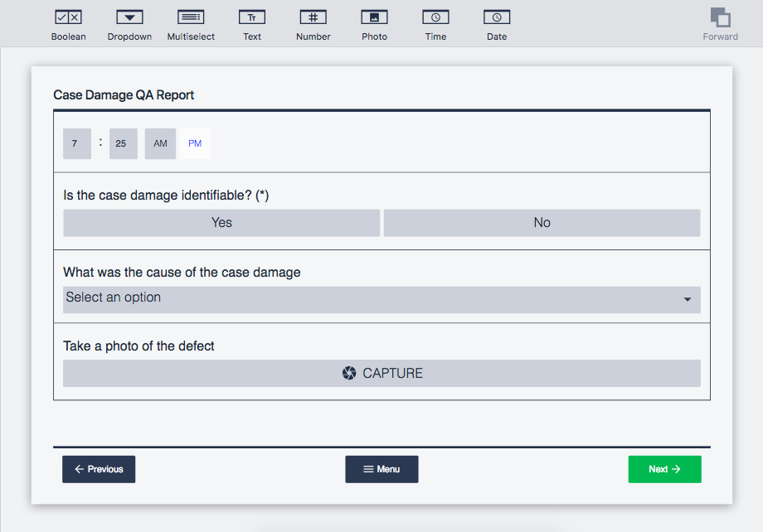
Task: Add a Photo field from toolbar
Action: tap(374, 17)
